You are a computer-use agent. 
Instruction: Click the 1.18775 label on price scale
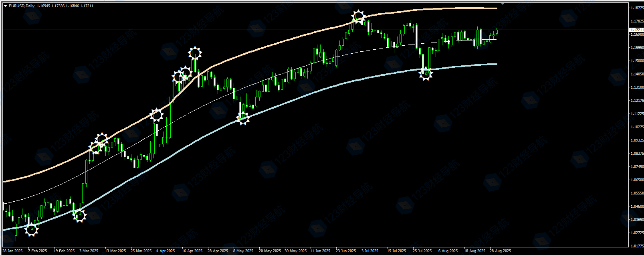[636, 8]
